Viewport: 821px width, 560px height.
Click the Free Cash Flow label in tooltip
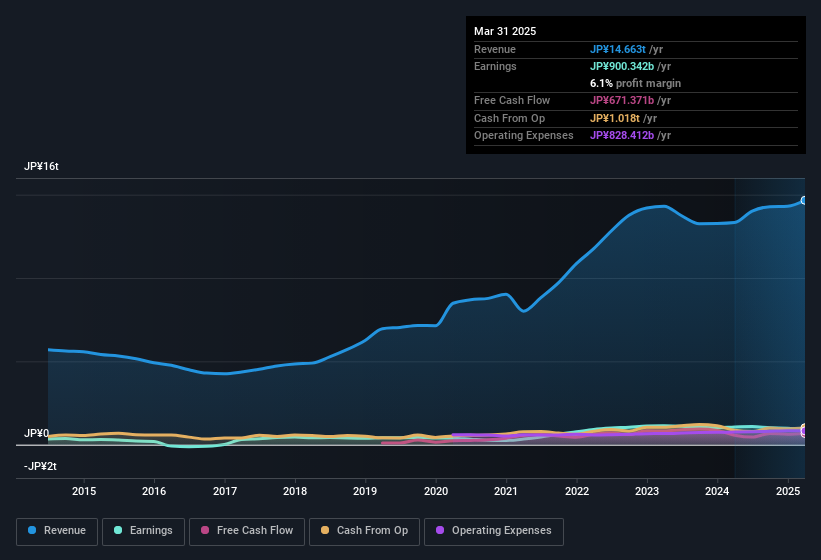coord(512,100)
